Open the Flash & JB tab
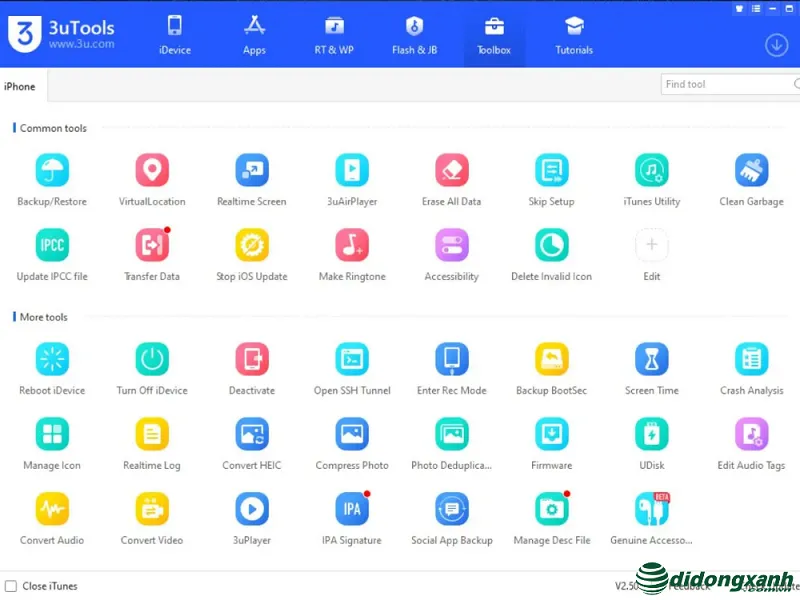The image size is (800, 600). click(x=414, y=34)
